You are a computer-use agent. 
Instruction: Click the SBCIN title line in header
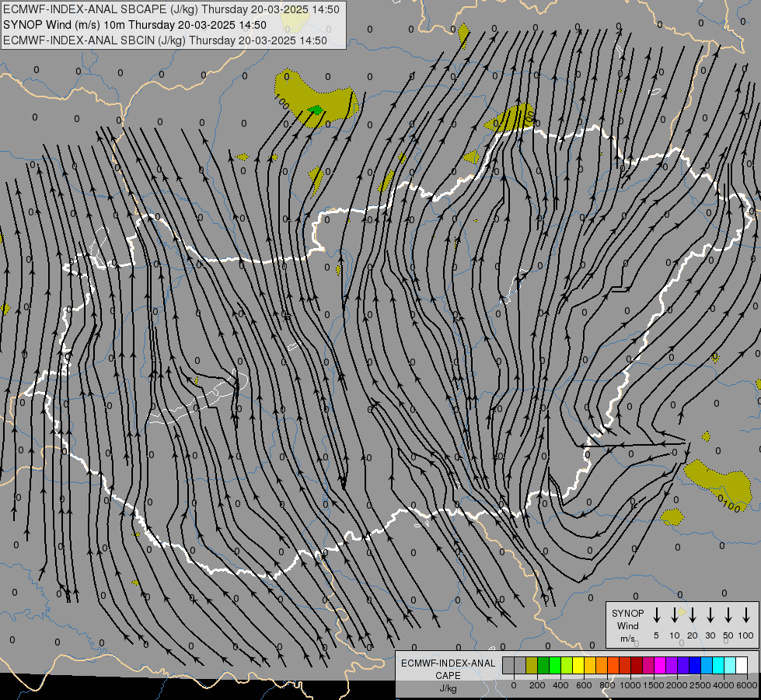point(165,40)
